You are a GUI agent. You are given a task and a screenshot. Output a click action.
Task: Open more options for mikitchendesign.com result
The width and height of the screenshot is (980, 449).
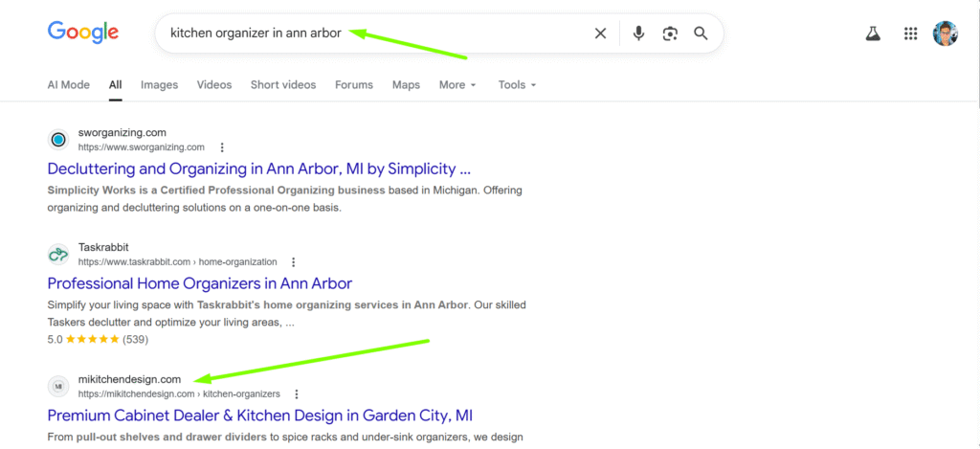[297, 394]
